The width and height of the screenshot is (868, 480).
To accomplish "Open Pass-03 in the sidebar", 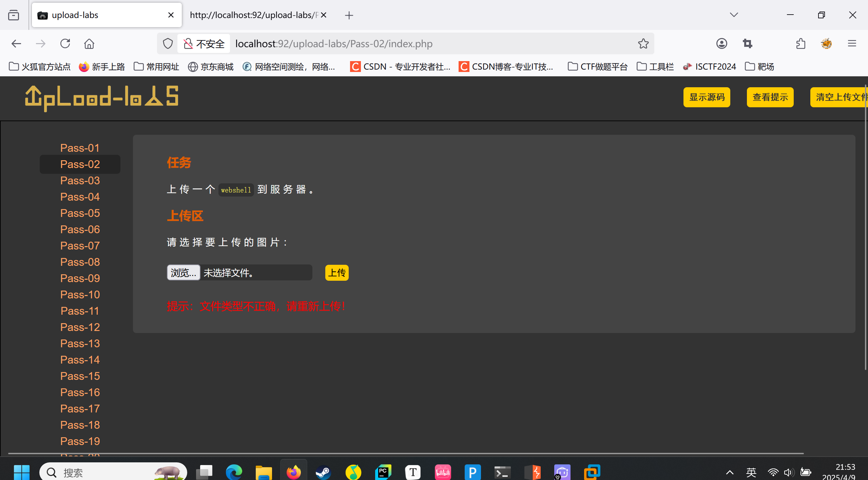I will click(80, 181).
